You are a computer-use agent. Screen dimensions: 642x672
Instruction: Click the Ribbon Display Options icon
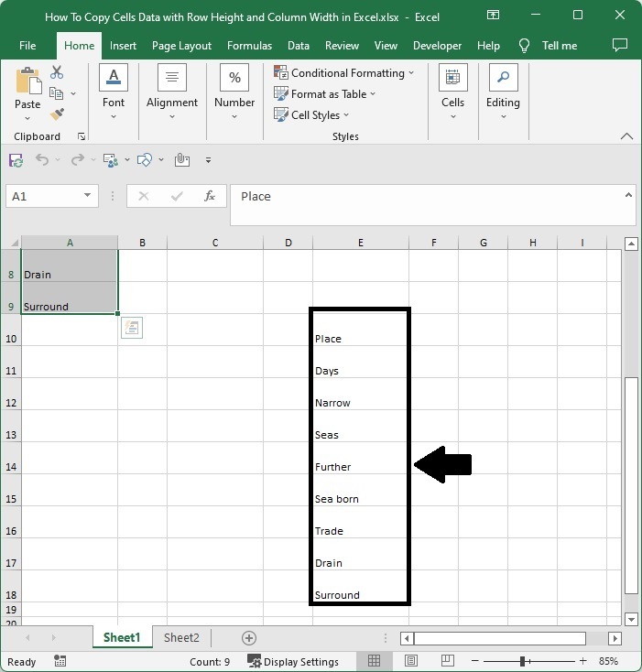494,15
